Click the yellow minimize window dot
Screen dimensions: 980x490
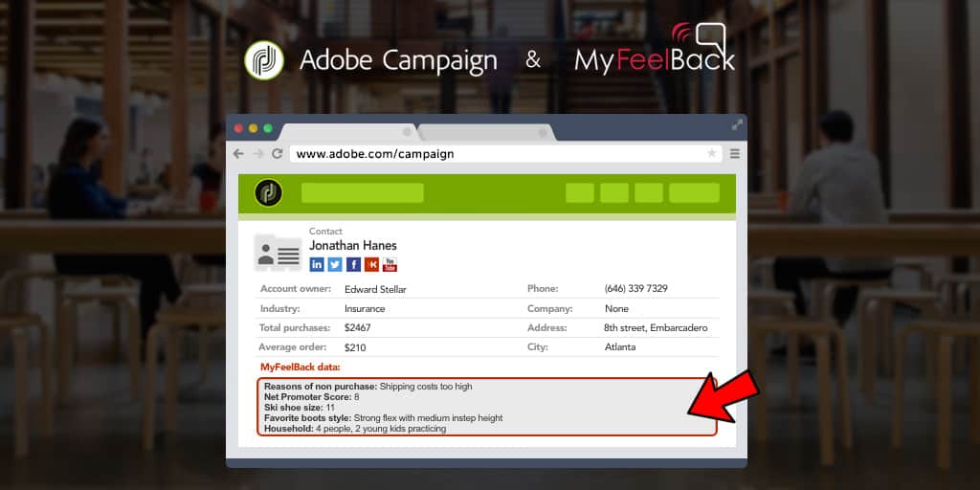point(253,128)
